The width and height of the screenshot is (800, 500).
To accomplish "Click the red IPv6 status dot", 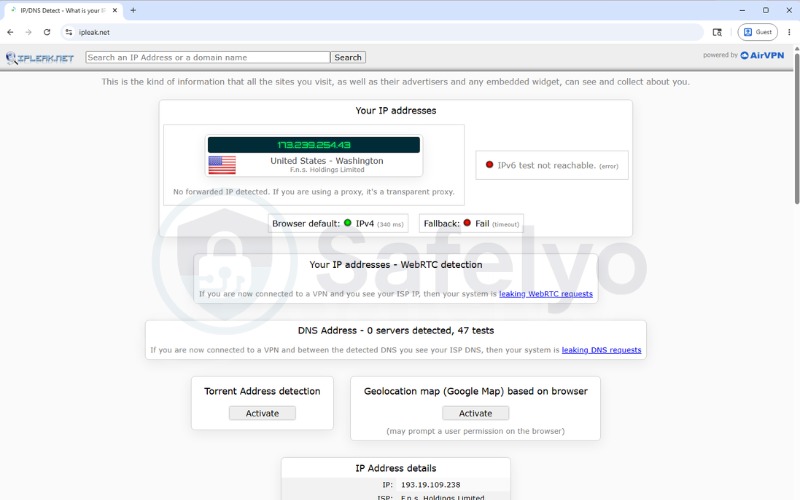I will (x=489, y=165).
